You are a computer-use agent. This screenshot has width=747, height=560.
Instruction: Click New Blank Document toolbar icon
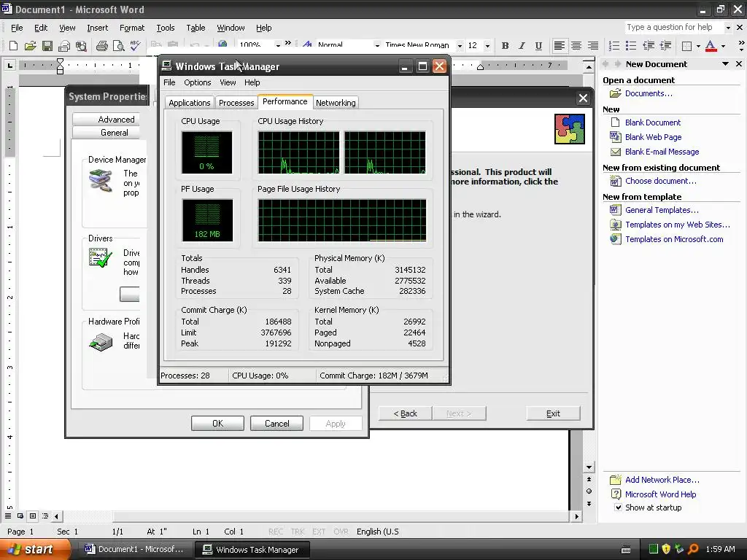point(13,46)
